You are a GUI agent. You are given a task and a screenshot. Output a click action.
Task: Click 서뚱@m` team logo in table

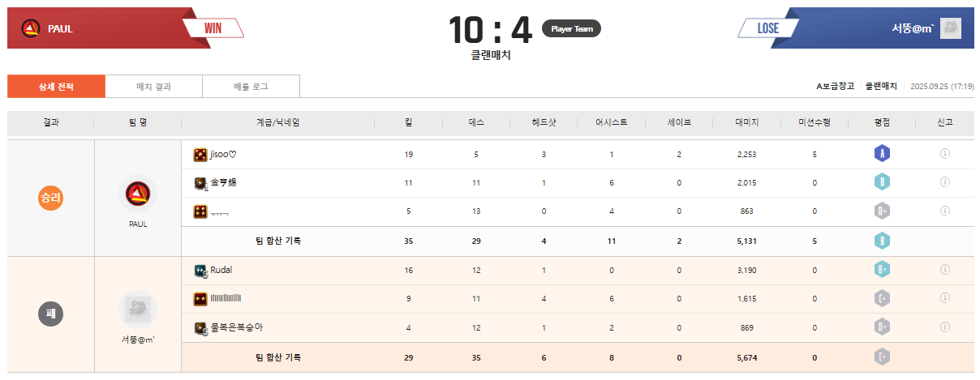click(x=138, y=309)
